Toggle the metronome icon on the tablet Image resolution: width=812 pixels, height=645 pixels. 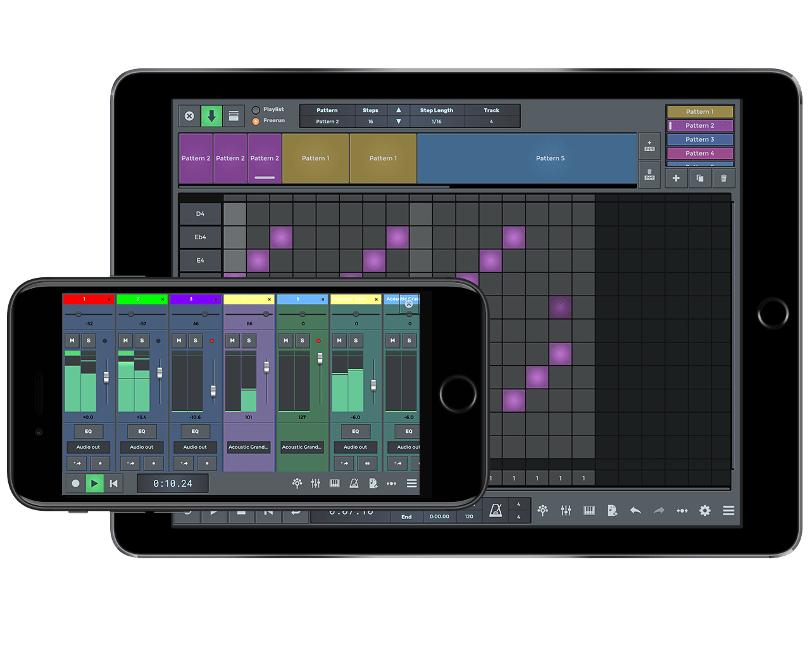click(496, 510)
